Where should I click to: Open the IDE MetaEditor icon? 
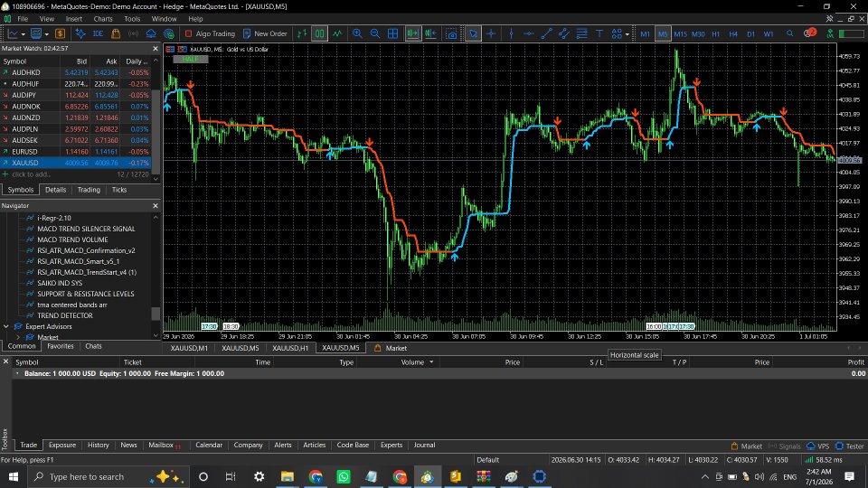98,33
